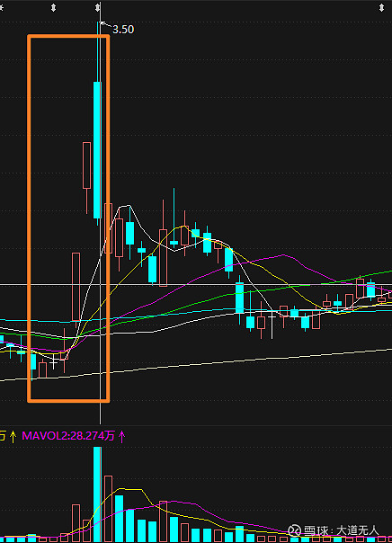
Task: Select the MAVOL2:28.274万 indicator label
Action: [x=68, y=436]
